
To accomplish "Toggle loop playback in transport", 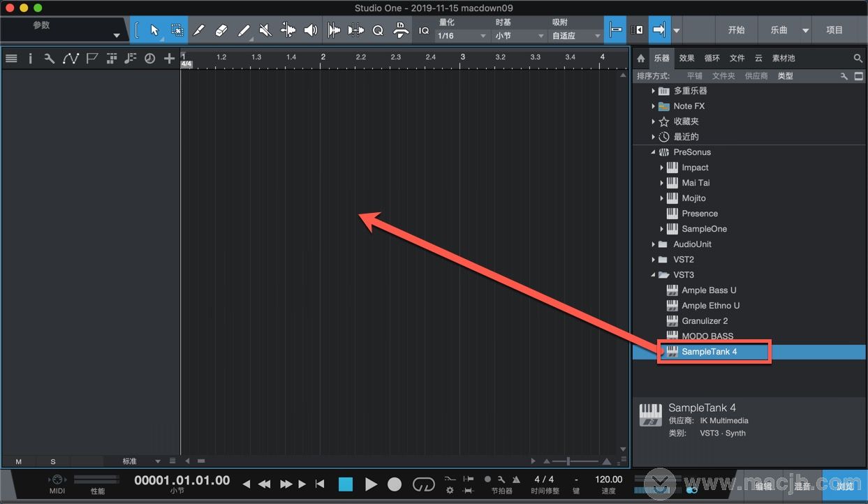I will tap(423, 484).
